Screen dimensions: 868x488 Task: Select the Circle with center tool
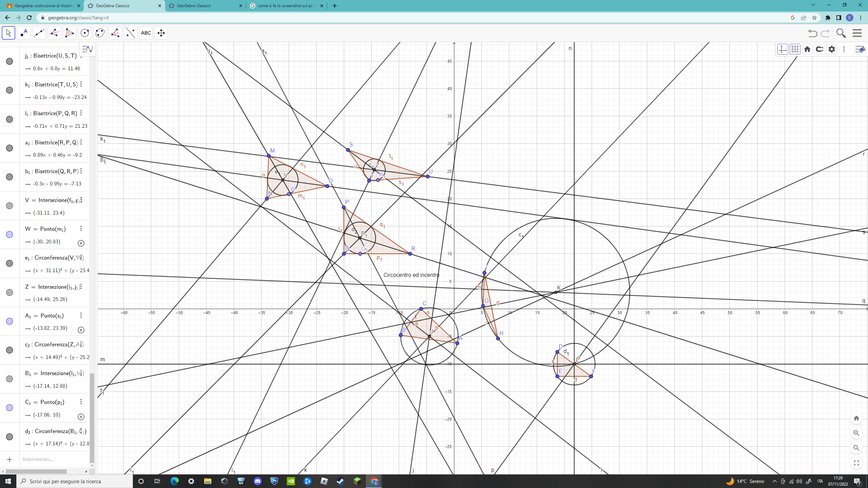point(85,33)
